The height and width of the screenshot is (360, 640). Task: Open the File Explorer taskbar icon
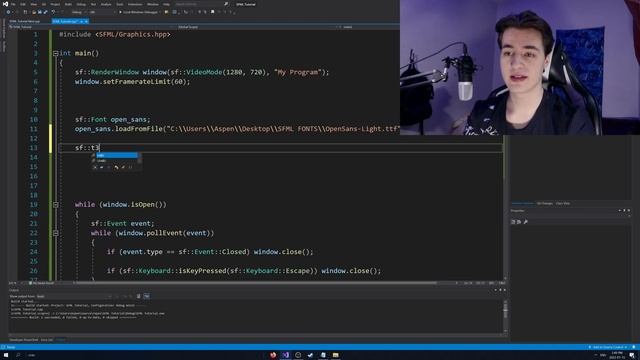336,355
